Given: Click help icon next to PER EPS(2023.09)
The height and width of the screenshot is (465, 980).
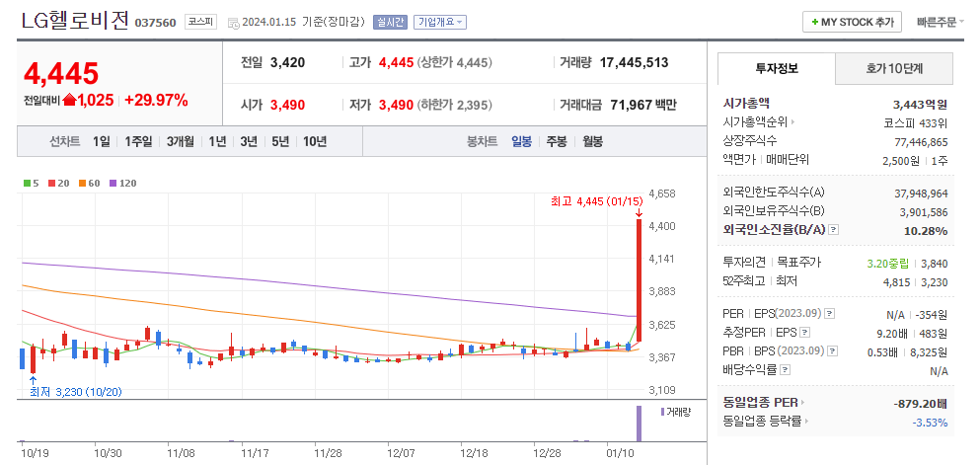Looking at the screenshot, I should point(829,314).
